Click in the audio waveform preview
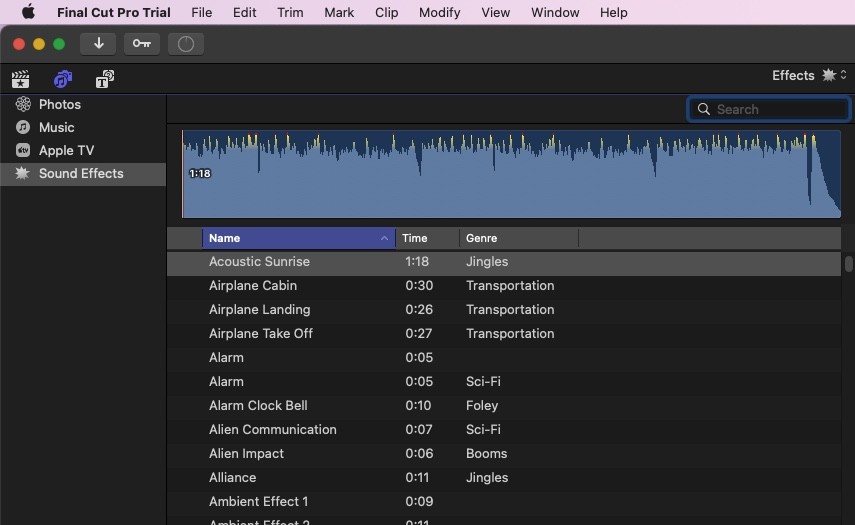 510,175
